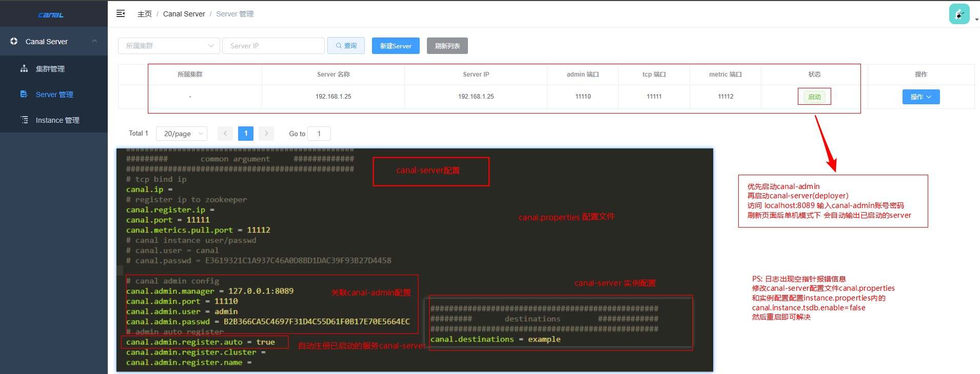This screenshot has height=374, width=980.
Task: Click metric 端口 value 11112
Action: point(726,97)
